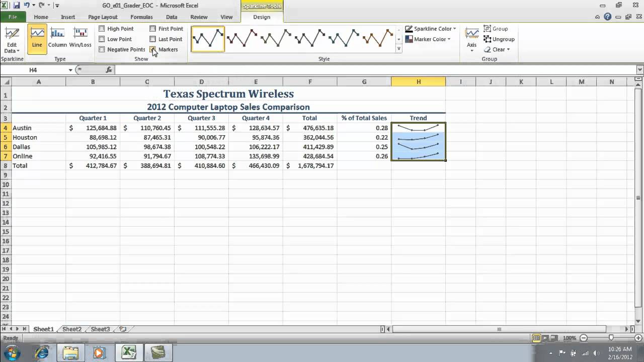
Task: Switch to the Sheet2 worksheet tab
Action: pyautogui.click(x=72, y=329)
